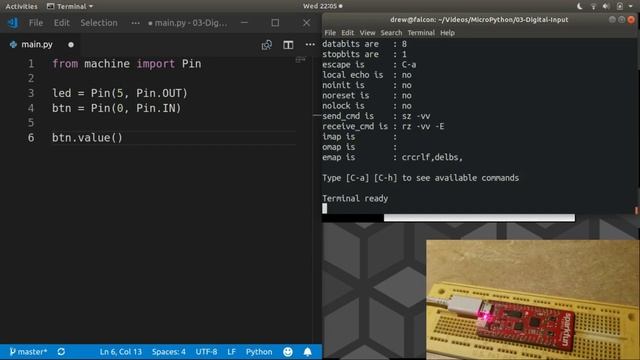Change indentation via Spaces: 4
Viewport: 640px width, 360px height.
pyautogui.click(x=169, y=351)
